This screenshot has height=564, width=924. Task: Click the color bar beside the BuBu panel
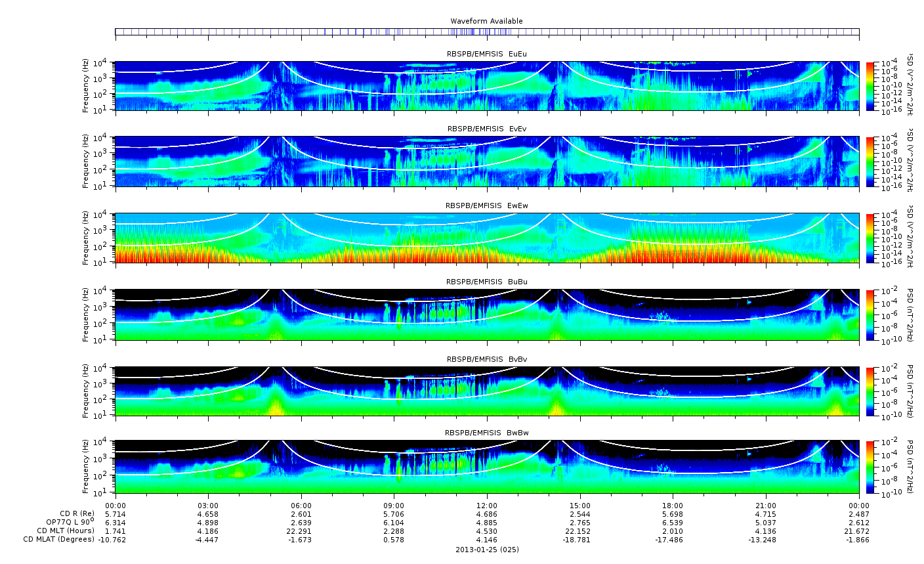tap(870, 315)
